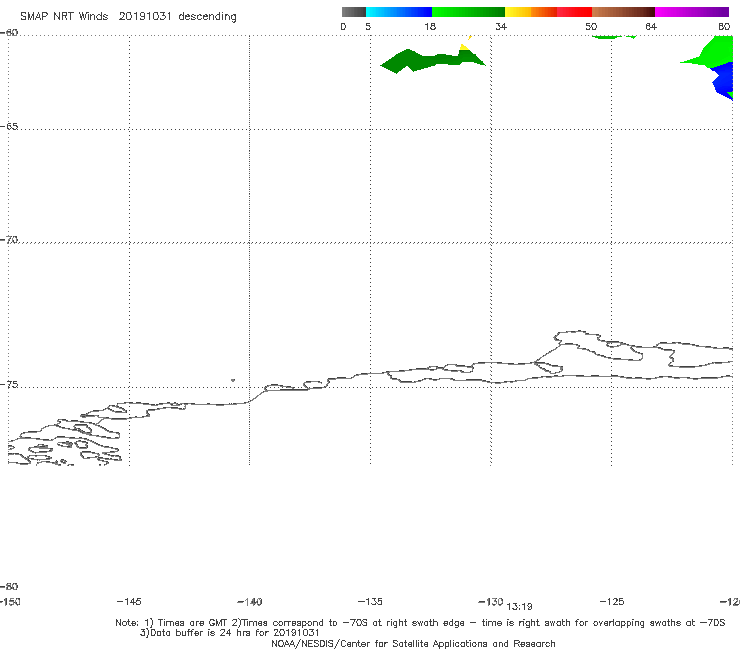Image resolution: width=740 pixels, height=650 pixels.
Task: Click the latitude label '-75'
Action: point(9,385)
